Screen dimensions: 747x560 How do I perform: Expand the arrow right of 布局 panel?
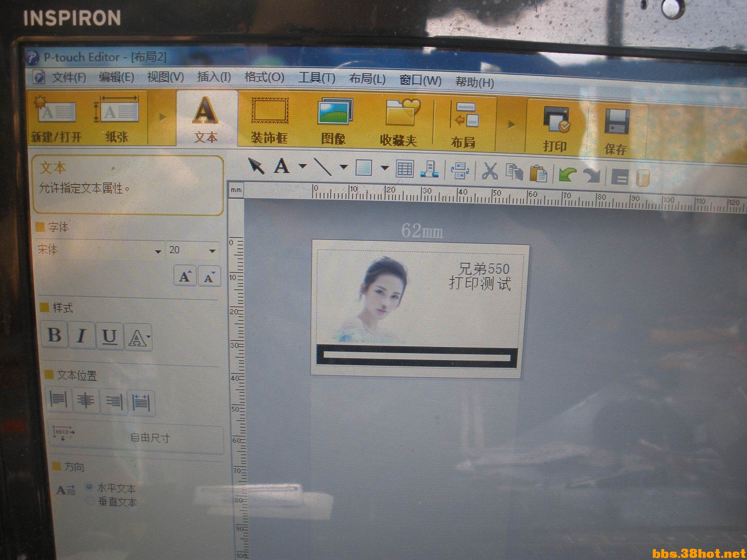[512, 125]
